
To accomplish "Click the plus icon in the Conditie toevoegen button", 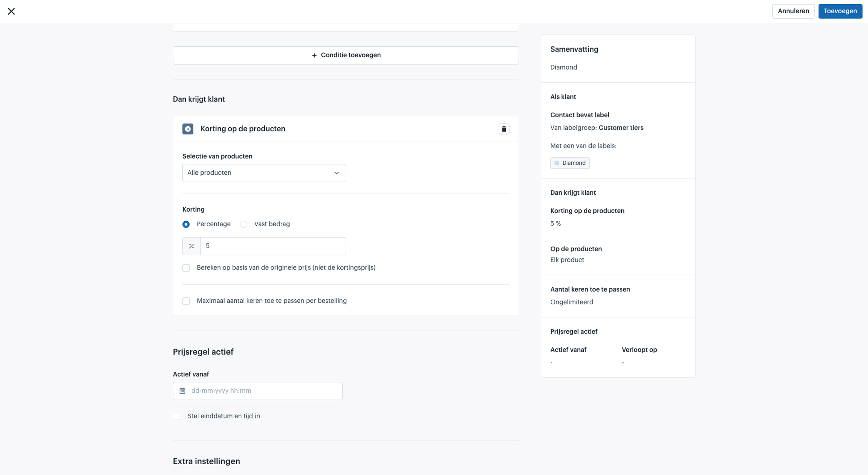I will tap(314, 55).
